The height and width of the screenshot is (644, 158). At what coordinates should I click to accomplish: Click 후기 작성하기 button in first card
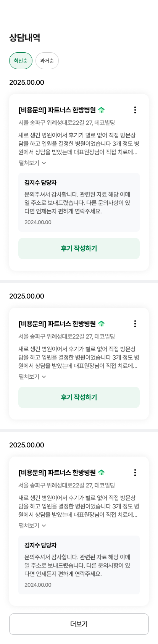click(79, 249)
